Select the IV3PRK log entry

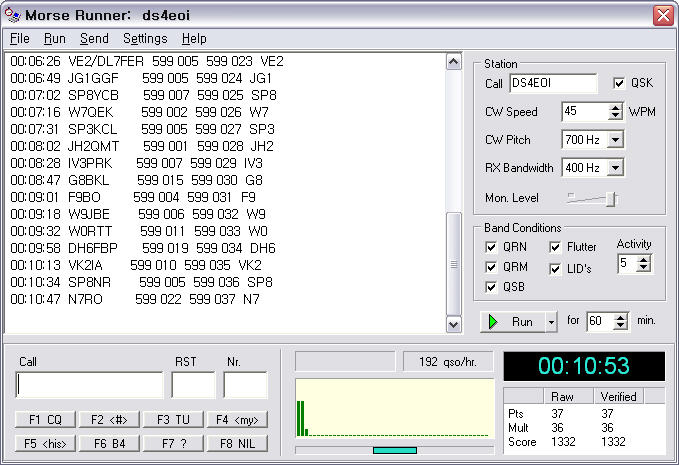click(x=136, y=163)
